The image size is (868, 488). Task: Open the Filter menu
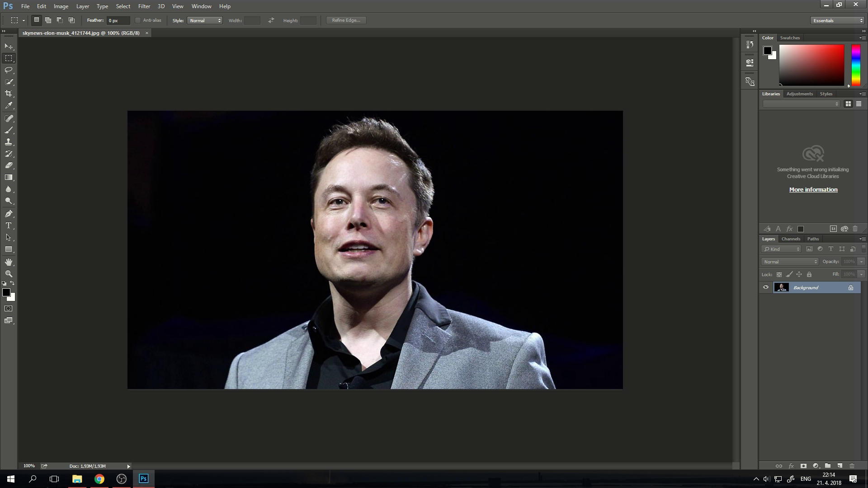144,6
